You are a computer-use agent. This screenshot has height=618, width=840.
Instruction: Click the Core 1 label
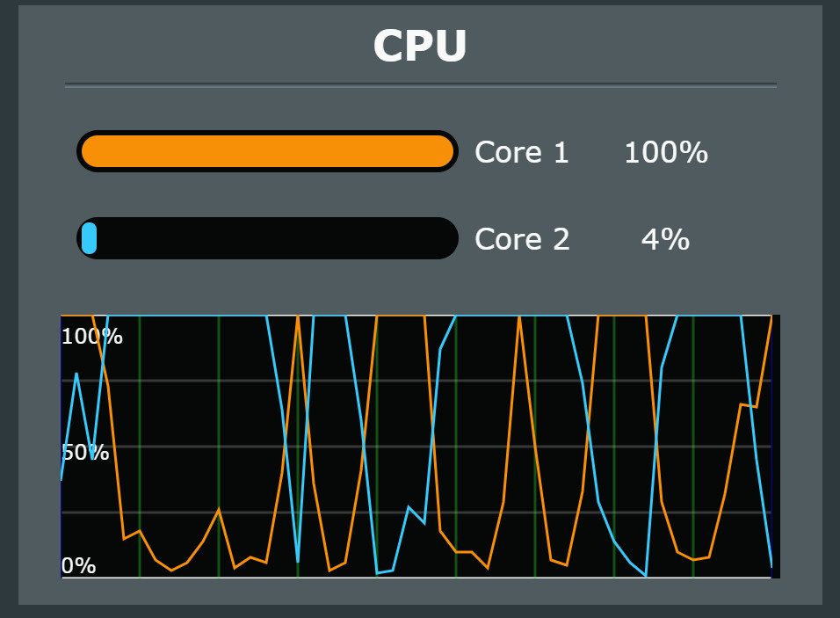pos(522,152)
